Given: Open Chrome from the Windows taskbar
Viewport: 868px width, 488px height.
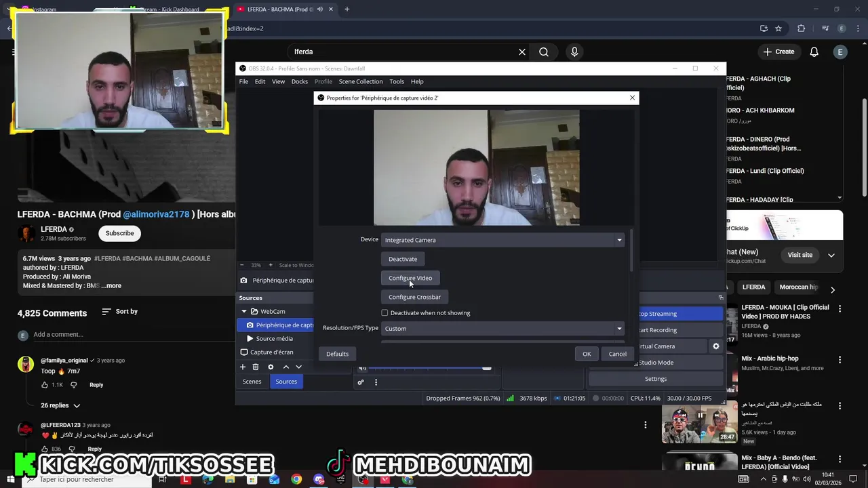Looking at the screenshot, I should pyautogui.click(x=296, y=479).
